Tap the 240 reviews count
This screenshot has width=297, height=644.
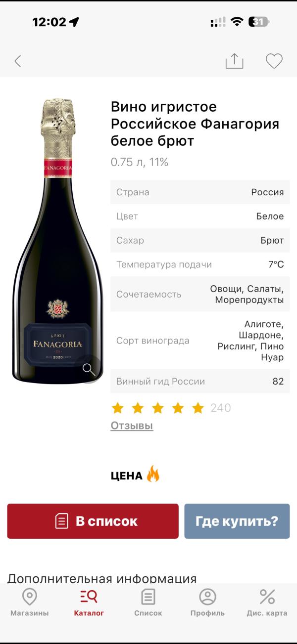[221, 408]
